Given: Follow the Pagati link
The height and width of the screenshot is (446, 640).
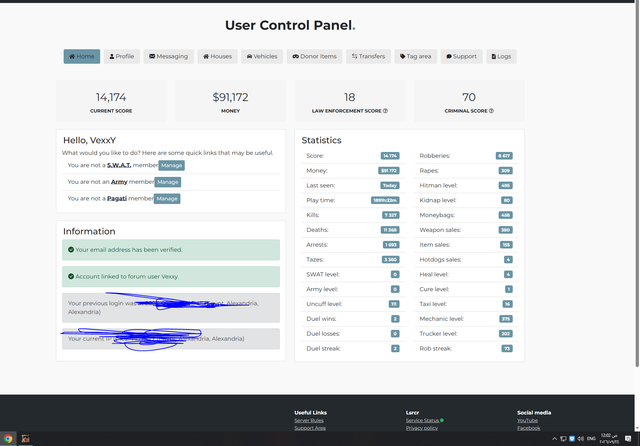Looking at the screenshot, I should [117, 199].
